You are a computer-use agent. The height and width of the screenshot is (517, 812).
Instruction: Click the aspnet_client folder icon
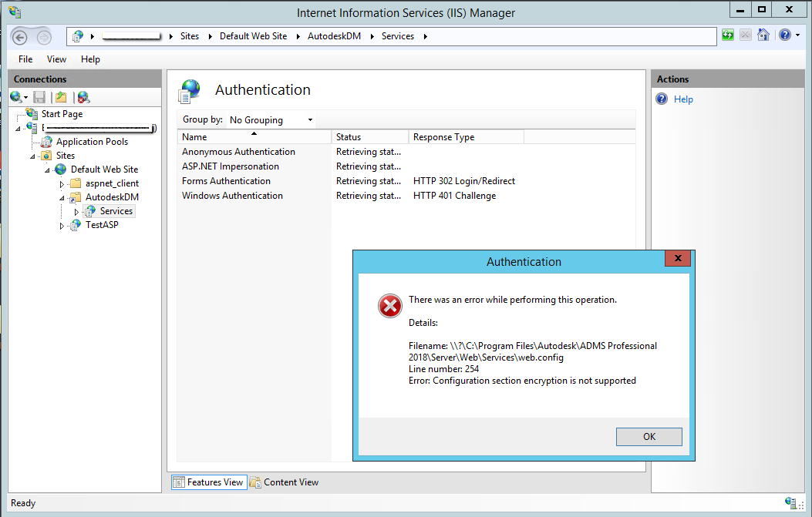coord(76,183)
